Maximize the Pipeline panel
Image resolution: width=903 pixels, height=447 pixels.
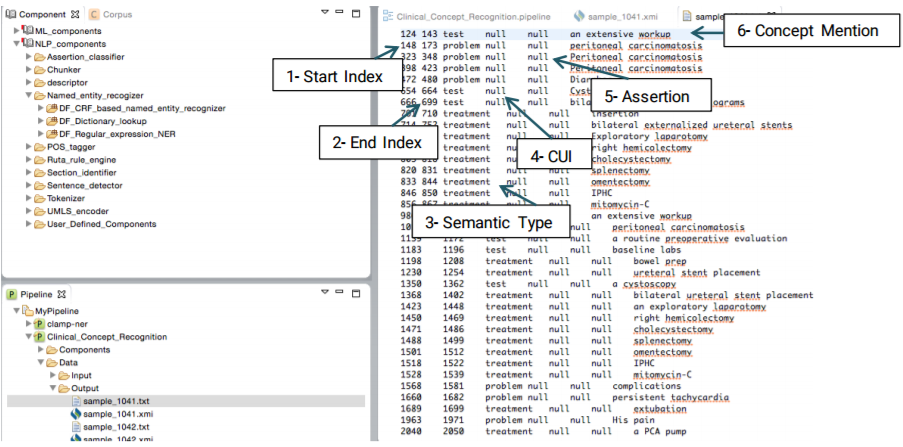pyautogui.click(x=358, y=294)
